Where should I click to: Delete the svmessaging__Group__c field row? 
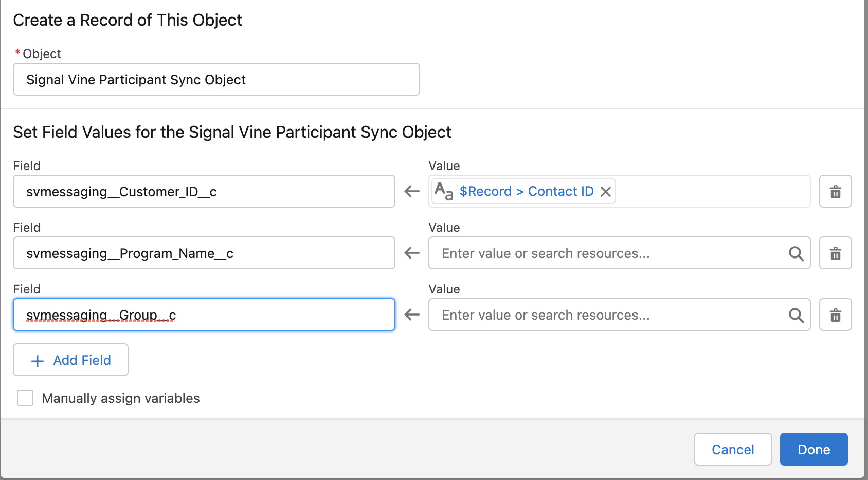tap(835, 315)
